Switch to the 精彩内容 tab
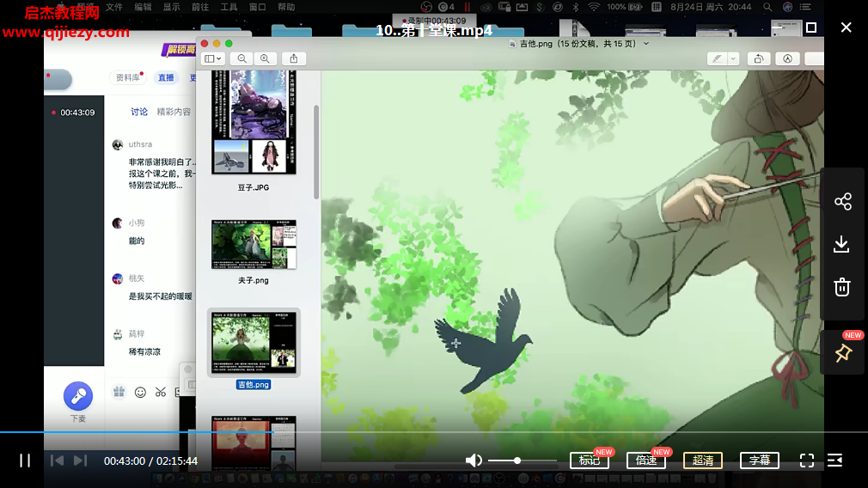The width and height of the screenshot is (868, 488). (174, 112)
